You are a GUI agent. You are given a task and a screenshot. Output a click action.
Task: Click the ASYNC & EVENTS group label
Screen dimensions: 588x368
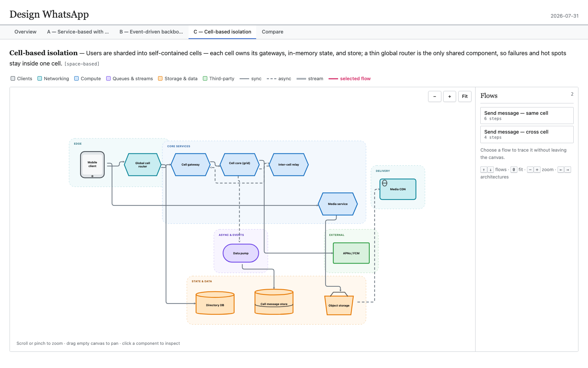(x=231, y=235)
